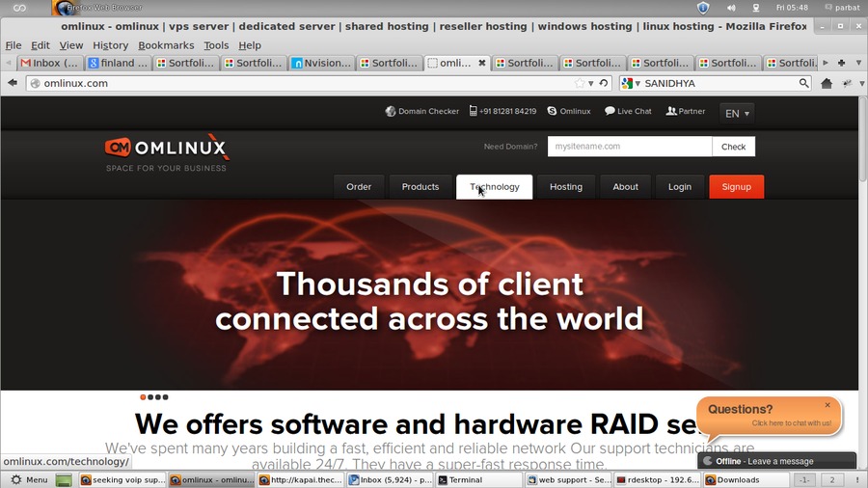Click the red Signup button
Screen dimensions: 868x488
736,187
